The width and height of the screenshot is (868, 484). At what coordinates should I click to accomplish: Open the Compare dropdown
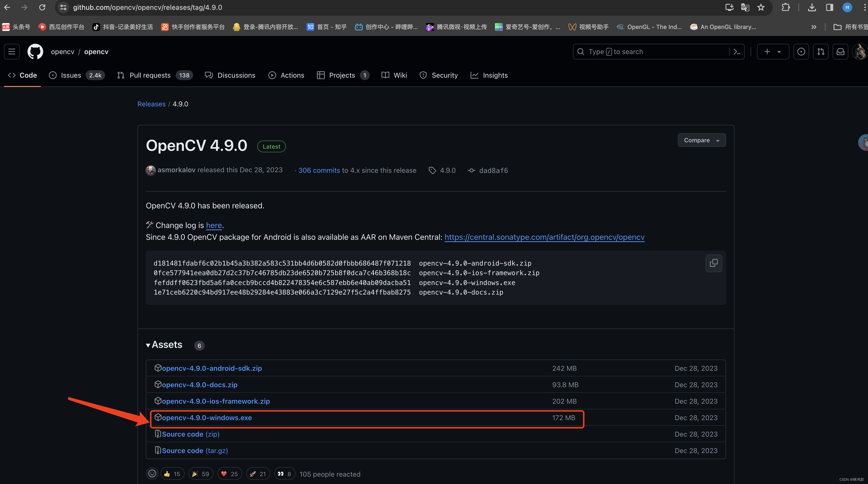(701, 140)
